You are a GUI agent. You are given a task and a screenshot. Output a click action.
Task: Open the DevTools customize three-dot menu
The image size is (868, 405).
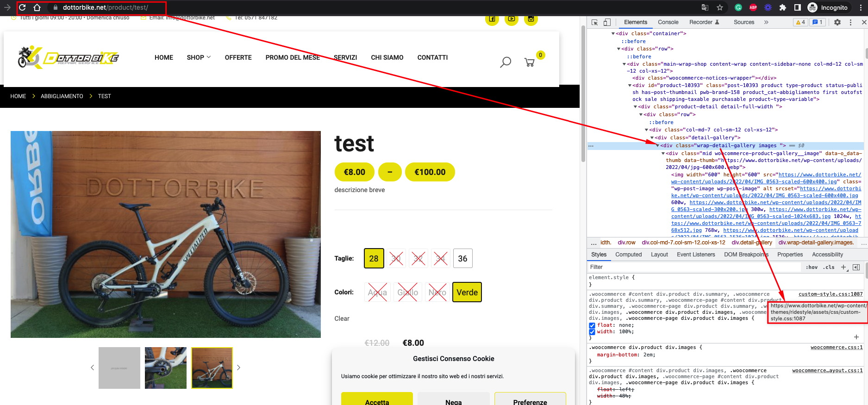850,22
